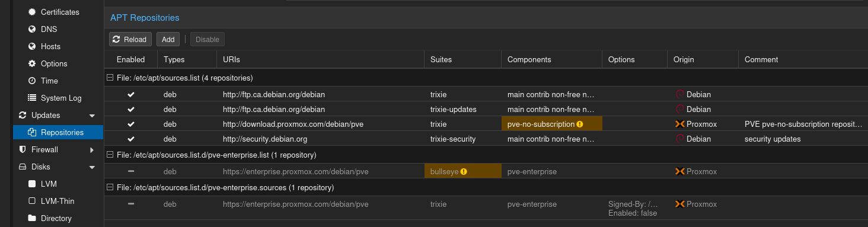Sort by the Comment column header
Screen dimensions: 868x227
coord(803,59)
